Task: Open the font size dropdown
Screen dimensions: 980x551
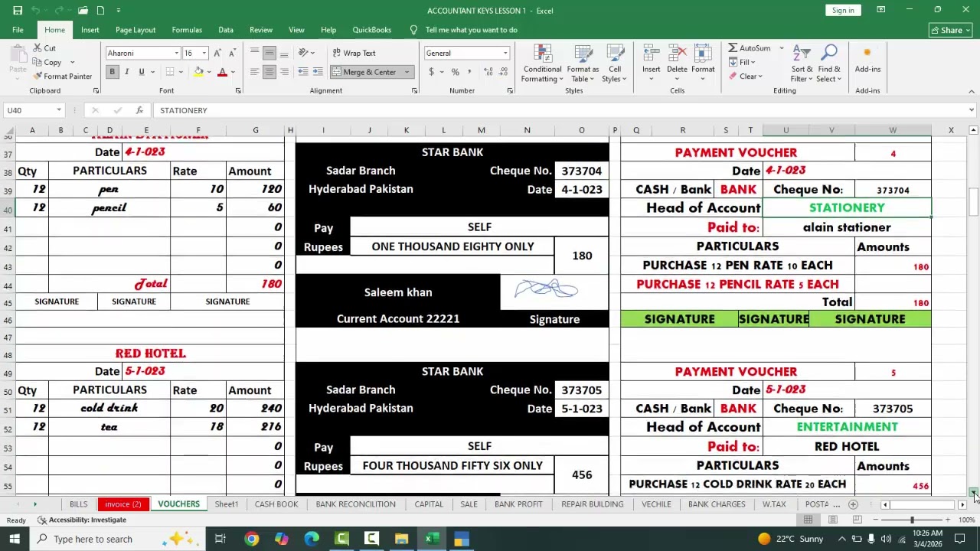Action: pos(204,53)
